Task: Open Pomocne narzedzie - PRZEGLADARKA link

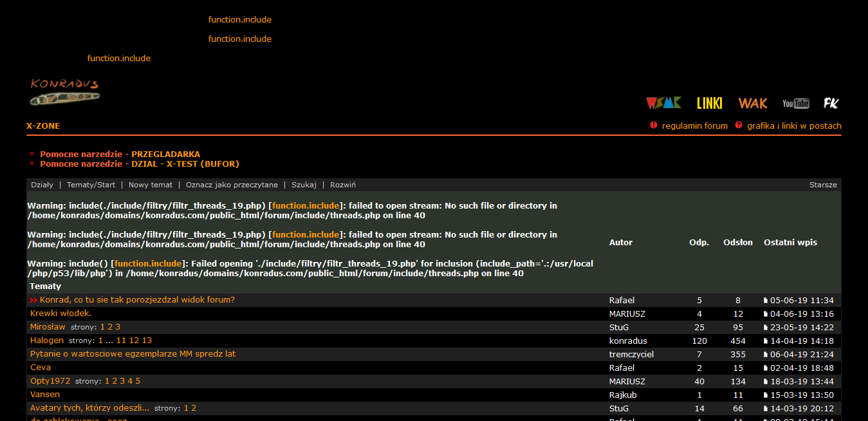Action: click(120, 154)
